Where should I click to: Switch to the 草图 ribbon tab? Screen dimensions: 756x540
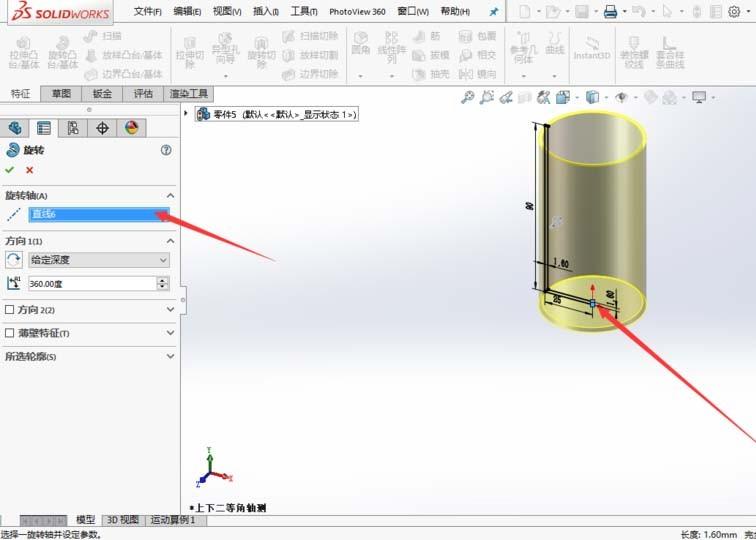point(61,94)
